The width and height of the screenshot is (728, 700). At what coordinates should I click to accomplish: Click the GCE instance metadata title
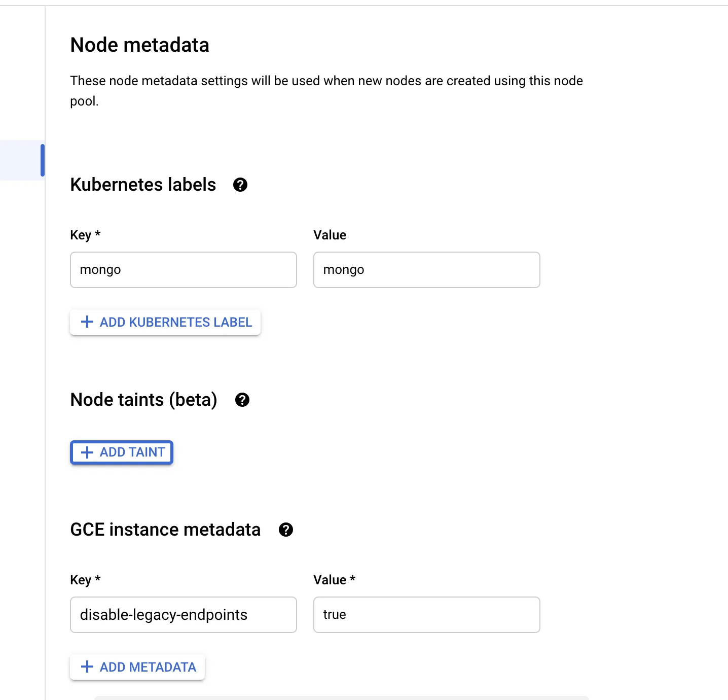click(165, 530)
